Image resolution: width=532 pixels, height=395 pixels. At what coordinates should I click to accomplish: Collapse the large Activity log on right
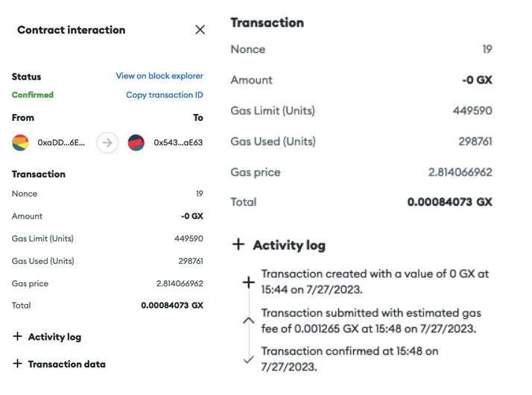[x=279, y=245]
